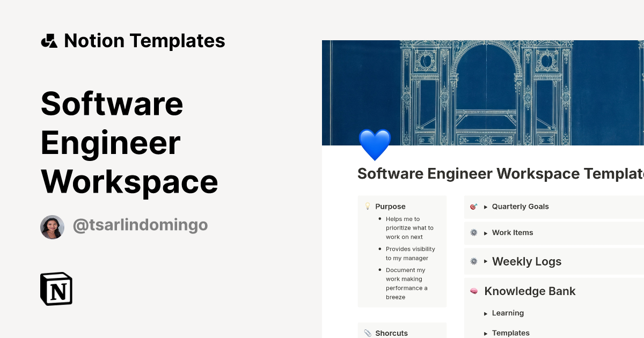Expand the Templates toggle
Image resolution: width=644 pixels, height=338 pixels.
[486, 333]
